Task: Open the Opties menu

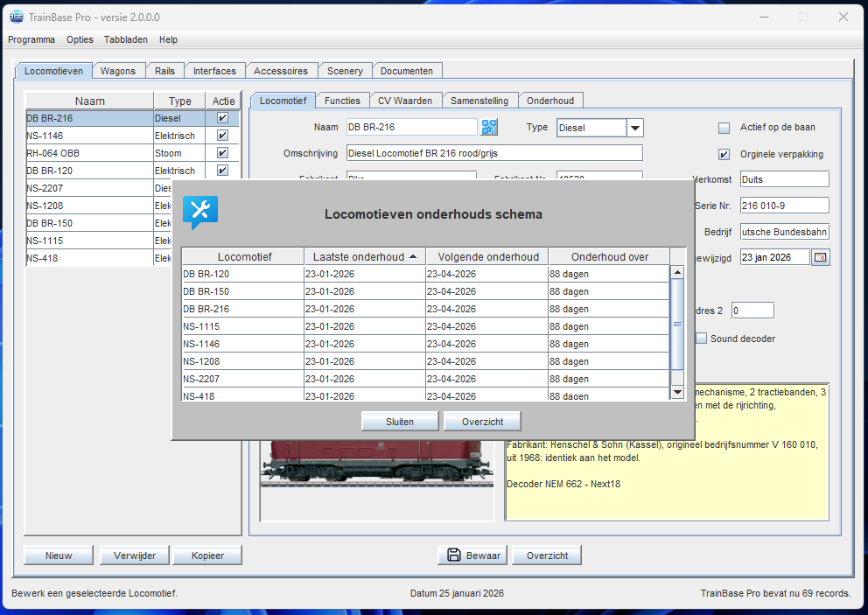Action: click(80, 39)
